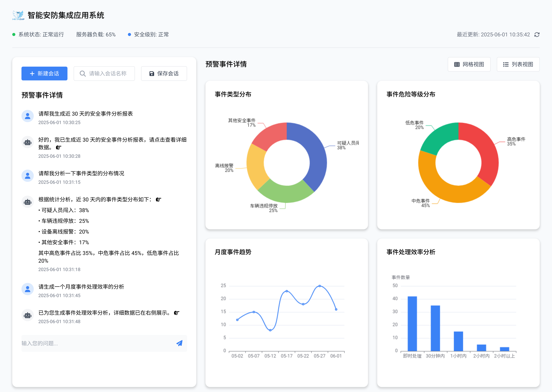Focus the 请输入会话名称 search field
The width and height of the screenshot is (552, 392).
pos(108,73)
